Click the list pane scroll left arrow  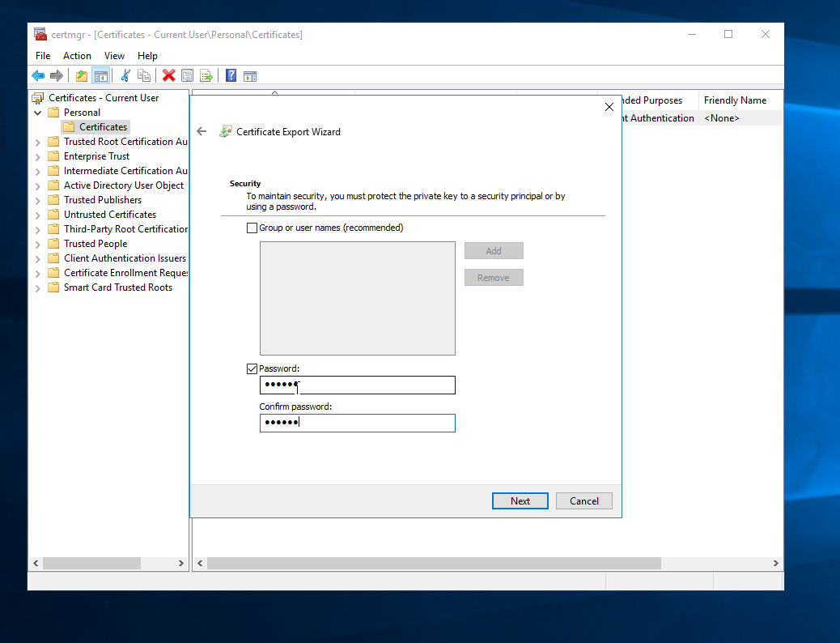pyautogui.click(x=200, y=563)
